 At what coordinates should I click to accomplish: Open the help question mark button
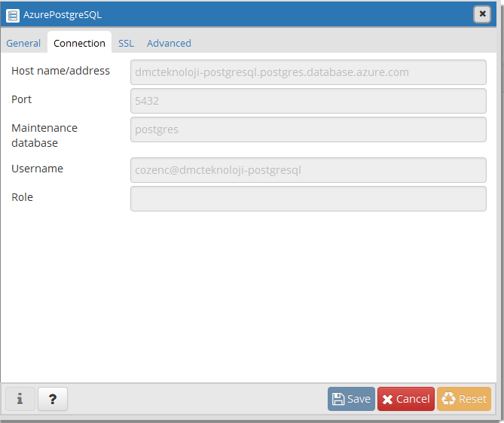click(x=53, y=399)
